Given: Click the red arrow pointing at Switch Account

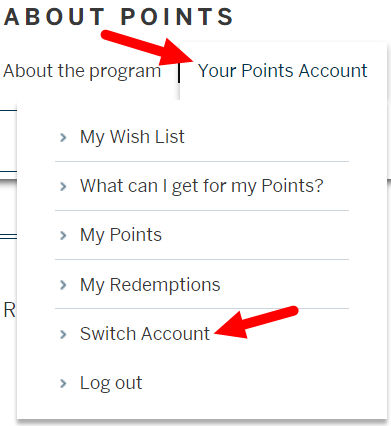Looking at the screenshot, I should (x=256, y=322).
